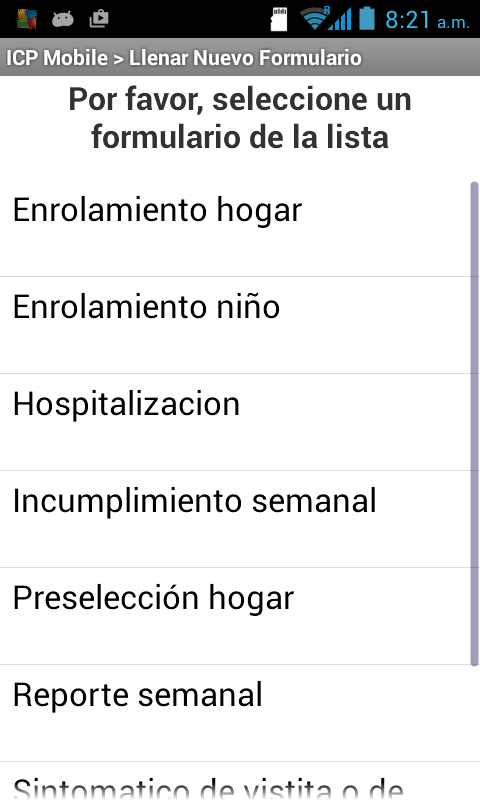
Task: Tap the Wi-Fi signal icon
Action: point(314,19)
